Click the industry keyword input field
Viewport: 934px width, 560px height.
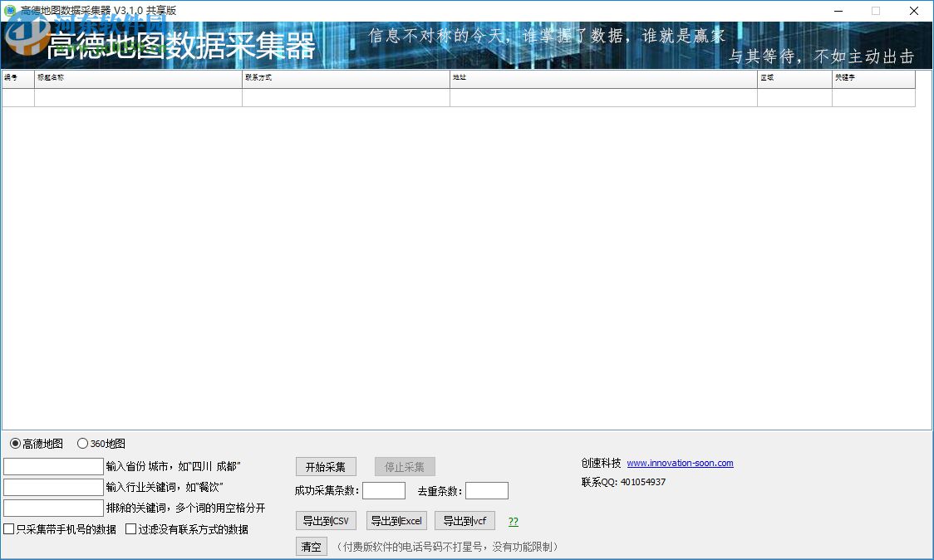click(52, 487)
